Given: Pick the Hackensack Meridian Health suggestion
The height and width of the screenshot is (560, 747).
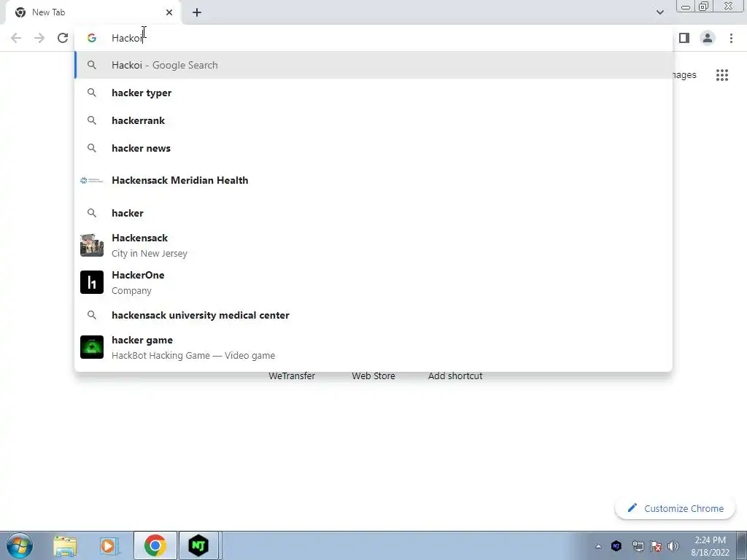Looking at the screenshot, I should pyautogui.click(x=373, y=181).
